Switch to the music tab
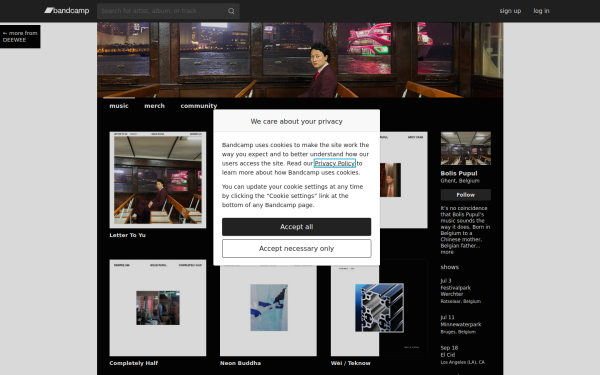 tap(119, 106)
